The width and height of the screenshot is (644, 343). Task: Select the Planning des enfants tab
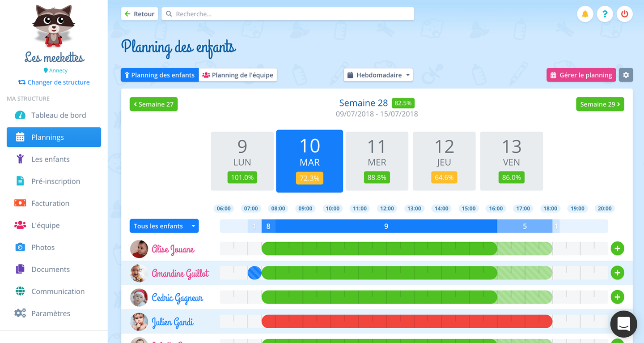[160, 75]
